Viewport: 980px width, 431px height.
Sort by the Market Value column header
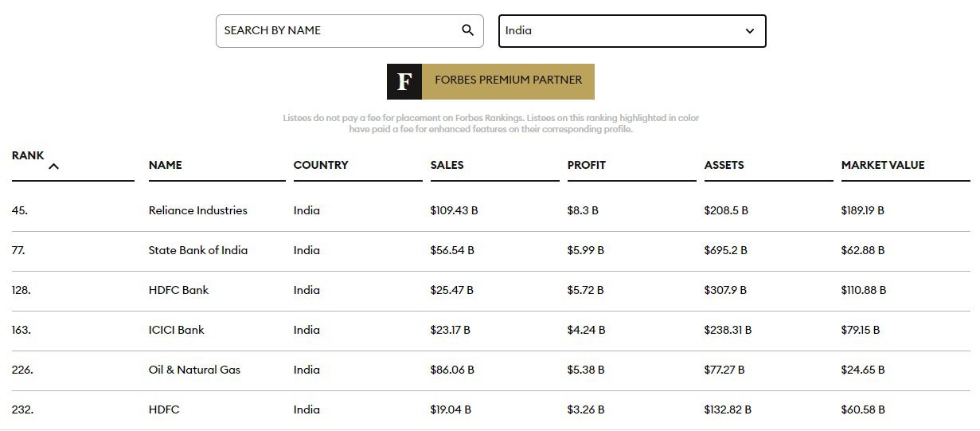coord(883,165)
